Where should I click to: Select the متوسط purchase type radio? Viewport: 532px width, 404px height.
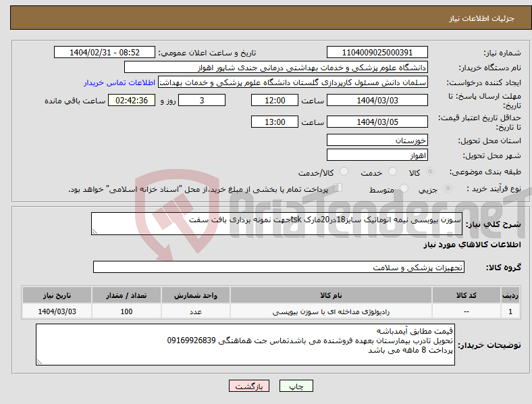(x=404, y=188)
